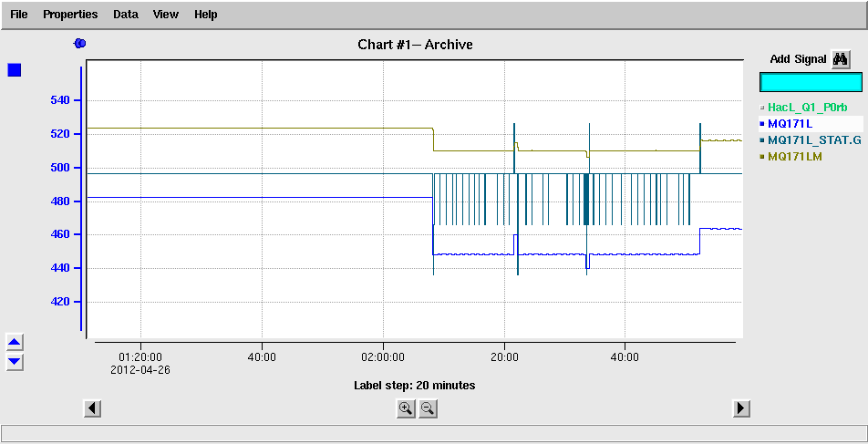The height and width of the screenshot is (444, 868).
Task: Click the 2012-04-26 date label
Action: coord(140,370)
